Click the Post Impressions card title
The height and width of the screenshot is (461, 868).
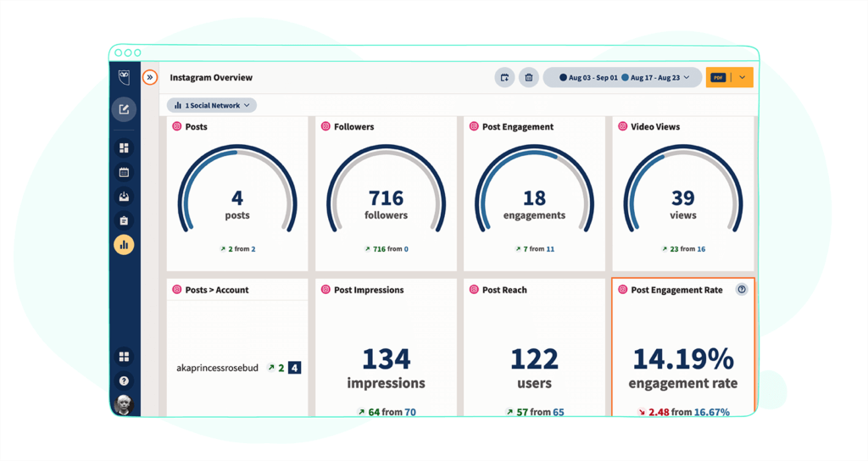[369, 290]
